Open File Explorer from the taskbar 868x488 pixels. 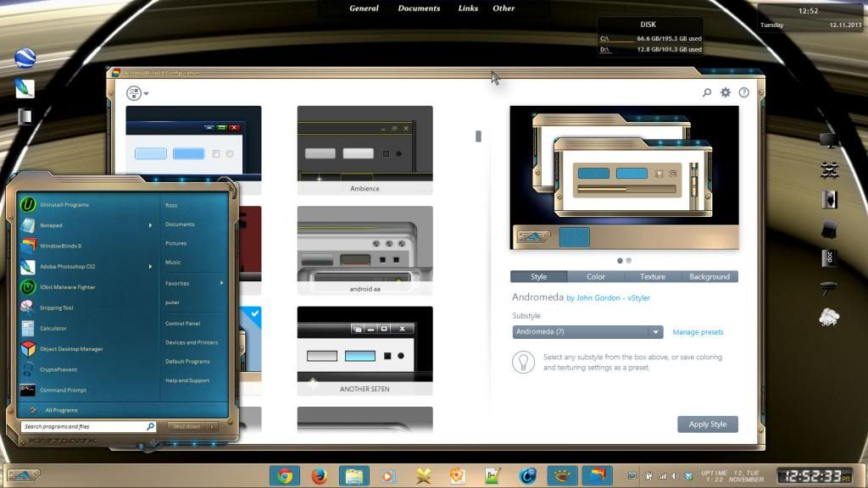pyautogui.click(x=354, y=476)
